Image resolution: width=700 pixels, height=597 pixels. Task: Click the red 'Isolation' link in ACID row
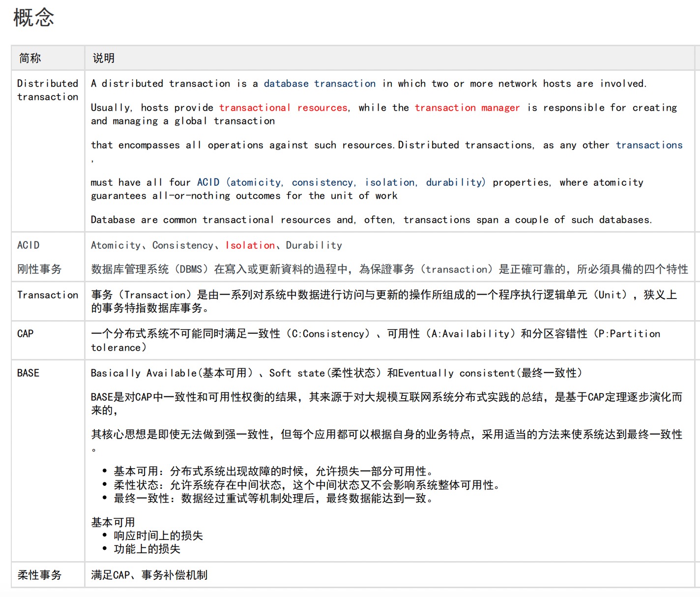(250, 245)
